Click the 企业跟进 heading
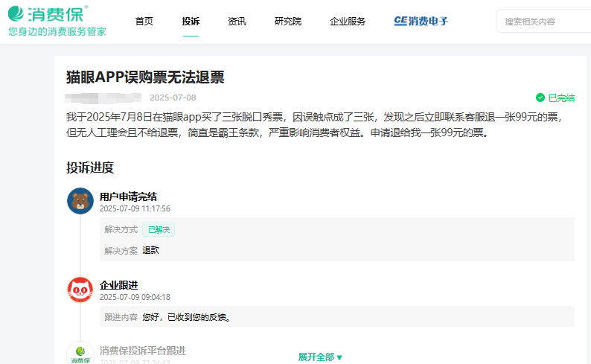The width and height of the screenshot is (591, 364). click(119, 285)
